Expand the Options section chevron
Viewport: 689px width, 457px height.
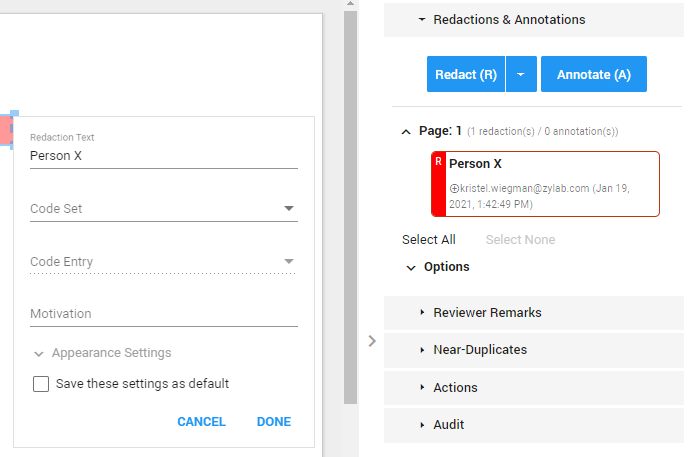(411, 268)
